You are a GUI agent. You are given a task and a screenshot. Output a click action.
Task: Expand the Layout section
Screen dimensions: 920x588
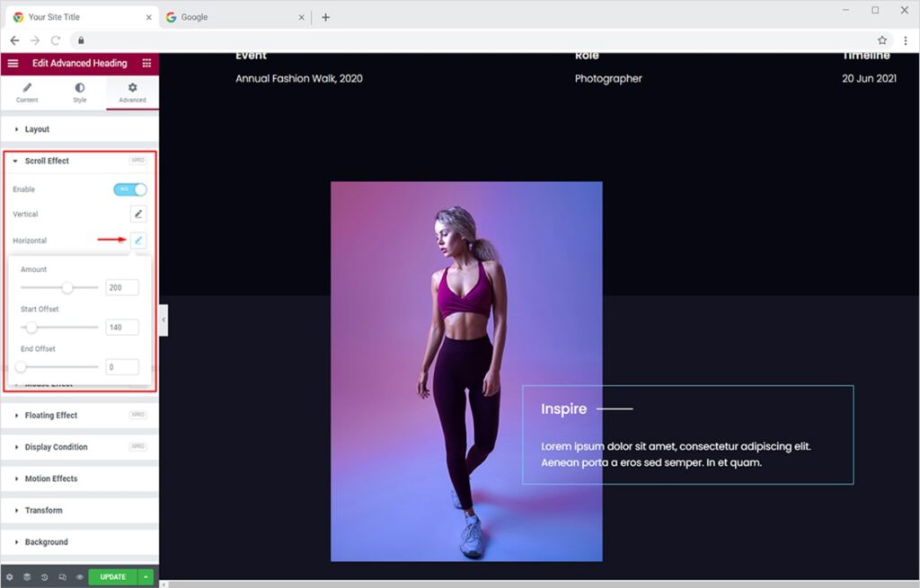pyautogui.click(x=37, y=129)
